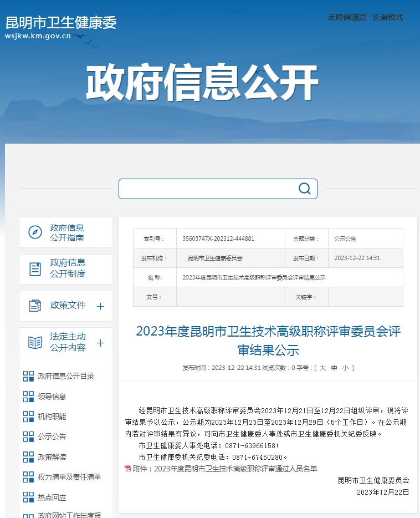Open 政府网站工作年度报 link
Screen dimensions: 420x518
[x=69, y=515]
